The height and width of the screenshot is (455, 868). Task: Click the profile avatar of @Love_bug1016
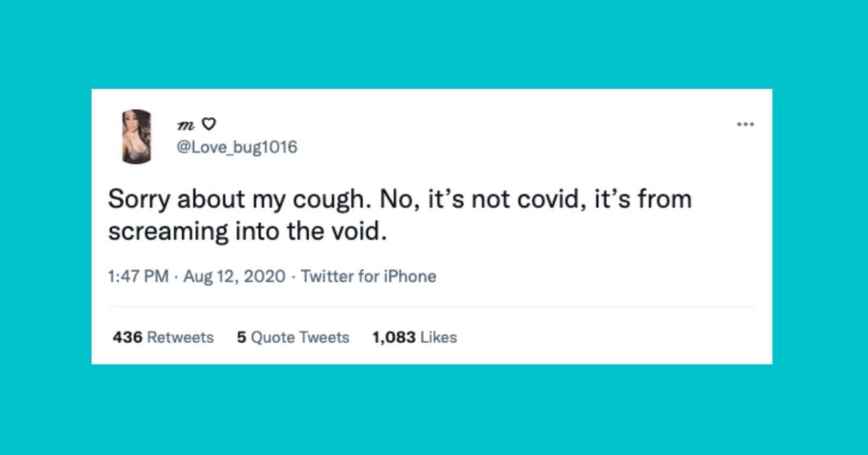135,136
